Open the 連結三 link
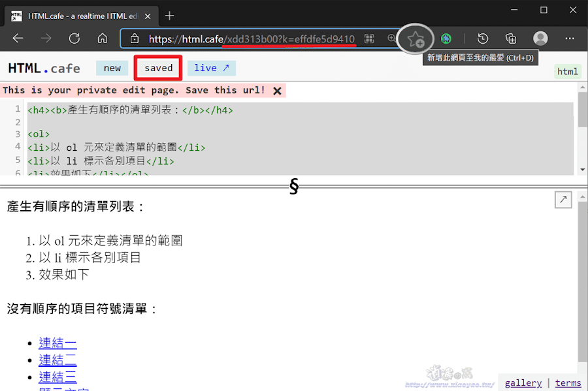The width and height of the screenshot is (588, 391). click(x=57, y=377)
